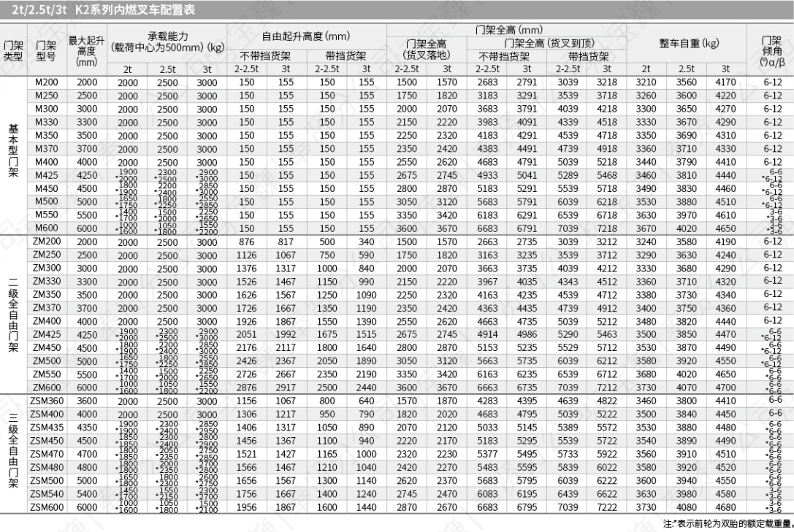
Task: Select the ZM425 model cell
Action: pyautogui.click(x=46, y=334)
